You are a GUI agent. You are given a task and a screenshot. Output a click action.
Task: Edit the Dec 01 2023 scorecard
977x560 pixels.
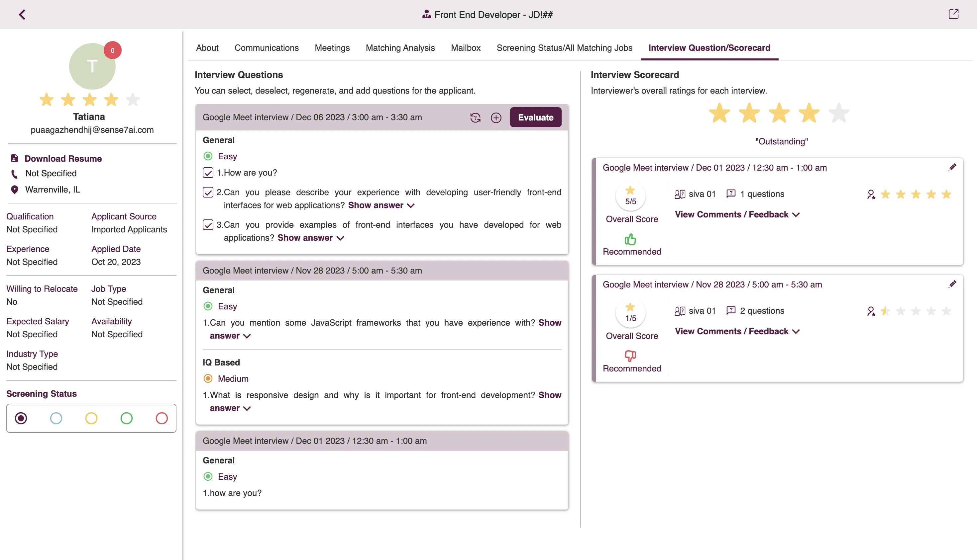(x=952, y=167)
